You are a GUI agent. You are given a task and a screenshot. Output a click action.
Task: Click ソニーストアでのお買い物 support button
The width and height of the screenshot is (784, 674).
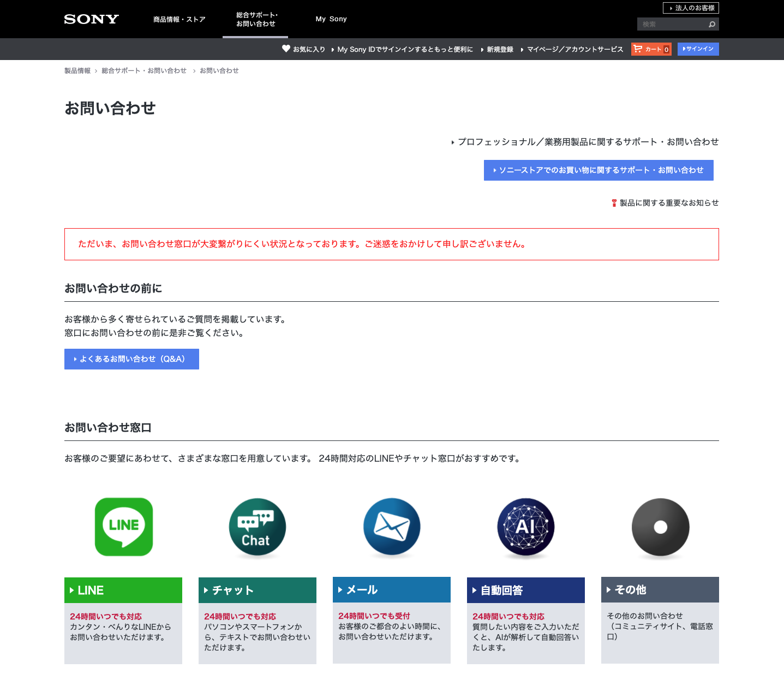click(x=599, y=170)
